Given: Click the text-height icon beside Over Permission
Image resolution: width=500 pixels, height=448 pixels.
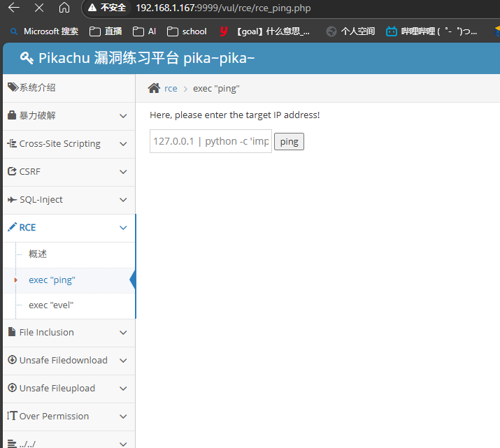Looking at the screenshot, I should click(12, 415).
